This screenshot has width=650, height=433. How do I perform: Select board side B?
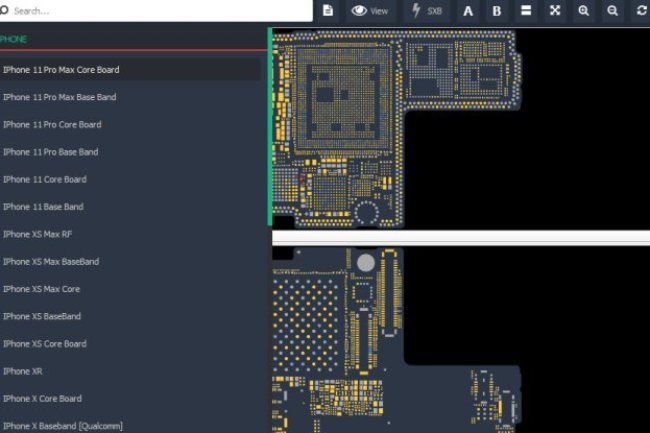(497, 11)
